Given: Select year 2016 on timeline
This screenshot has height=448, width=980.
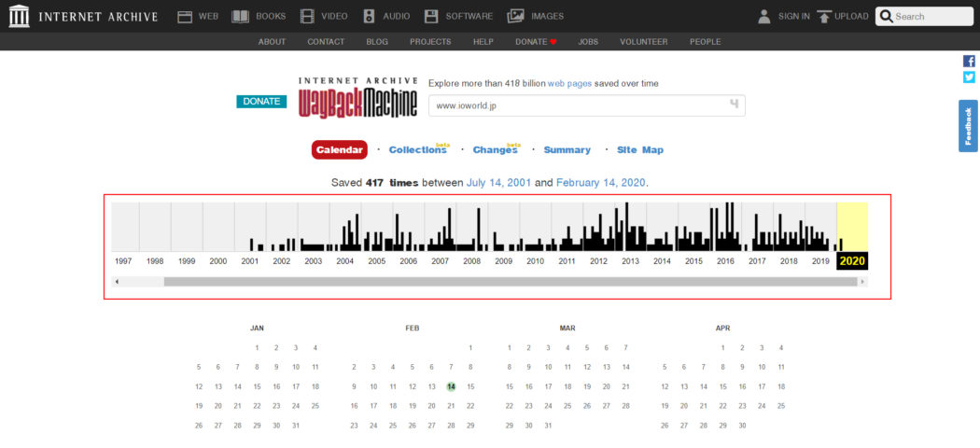Looking at the screenshot, I should tap(725, 261).
